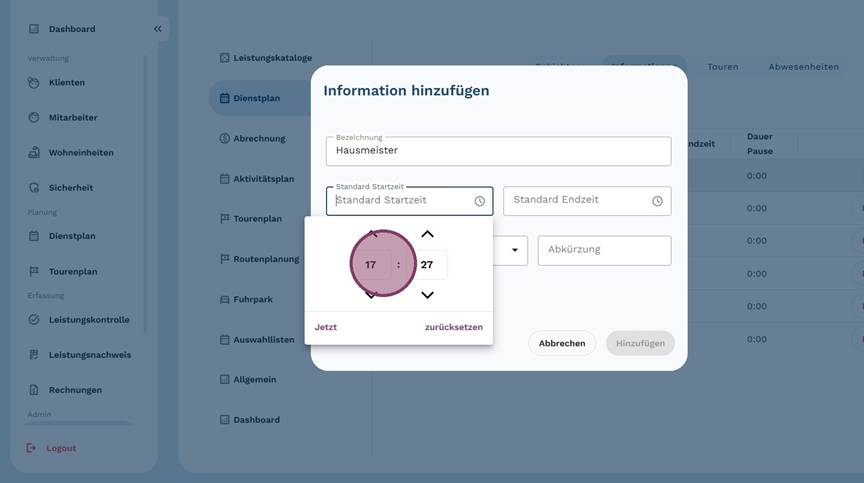
Task: Click the Fuhrpark vehicle icon
Action: click(x=224, y=299)
